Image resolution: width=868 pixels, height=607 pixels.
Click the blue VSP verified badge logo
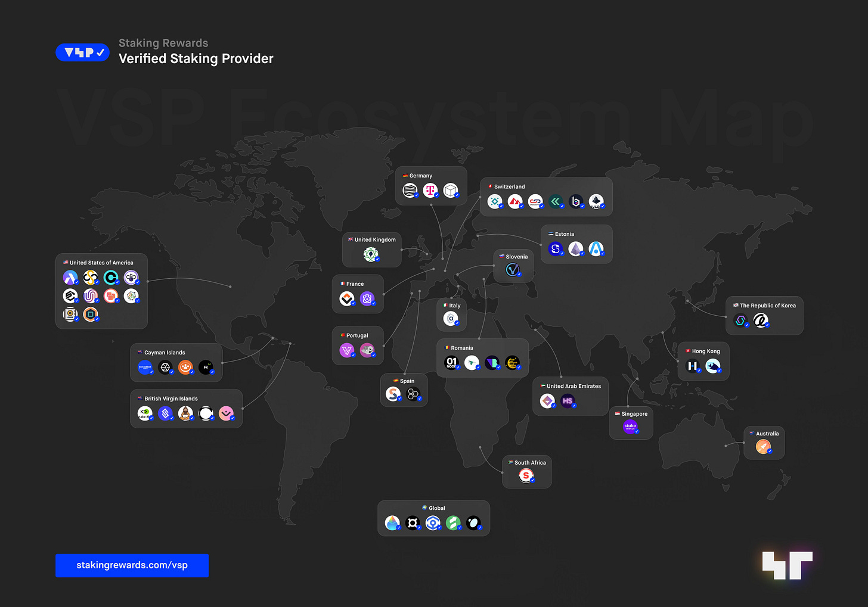[82, 52]
